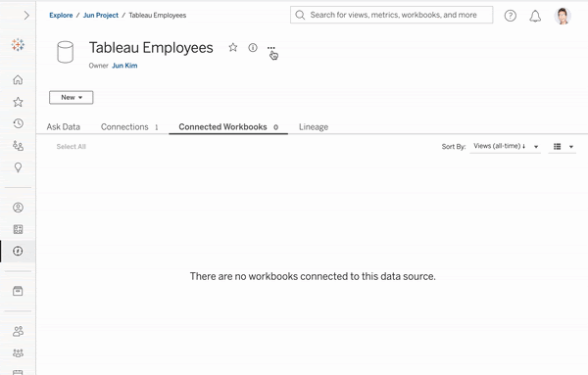
Task: Switch to Lineage tab
Action: (x=314, y=127)
